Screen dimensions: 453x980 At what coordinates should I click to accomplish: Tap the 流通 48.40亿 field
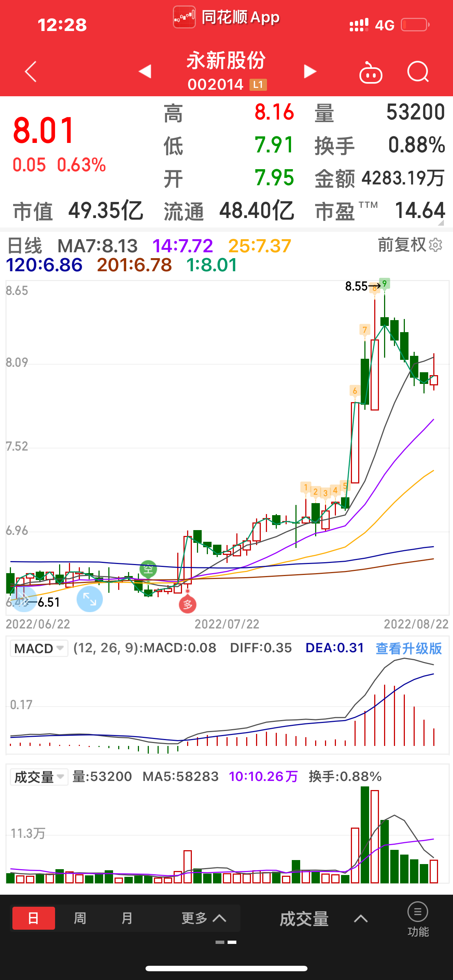click(x=229, y=211)
